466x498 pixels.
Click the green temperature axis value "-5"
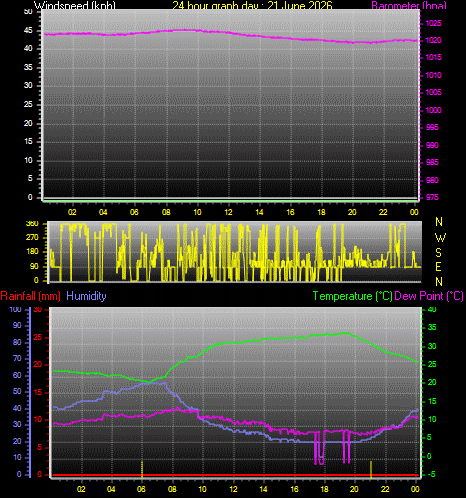pyautogui.click(x=431, y=474)
